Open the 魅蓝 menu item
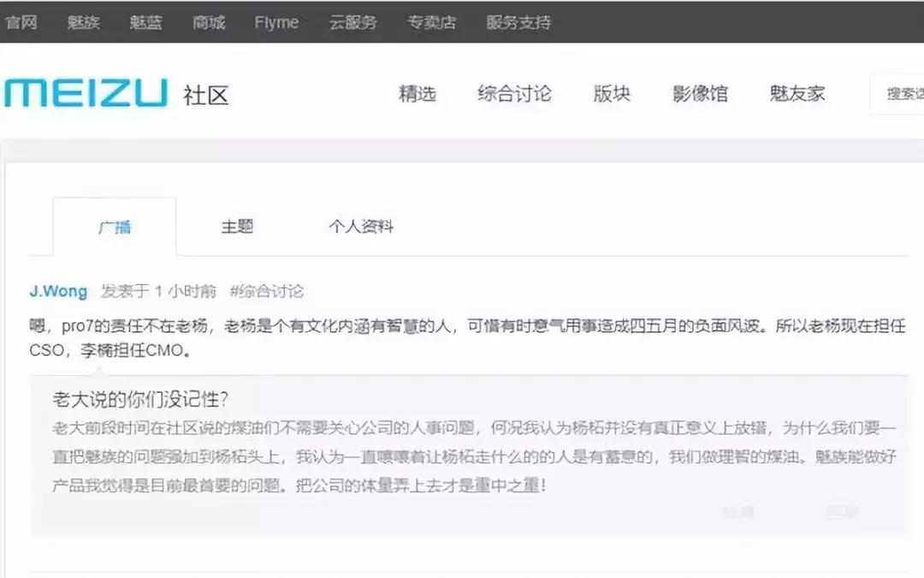 pyautogui.click(x=145, y=22)
